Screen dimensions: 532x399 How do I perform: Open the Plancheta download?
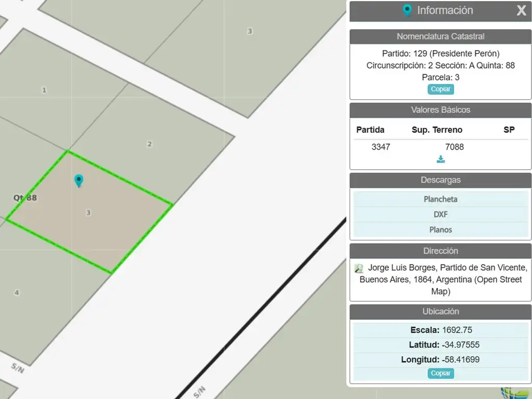tap(441, 199)
